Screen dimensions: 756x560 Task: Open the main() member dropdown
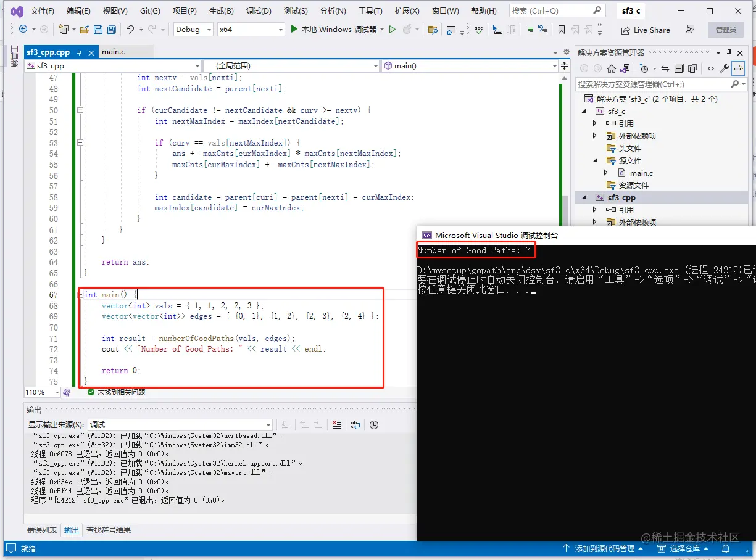tap(470, 65)
